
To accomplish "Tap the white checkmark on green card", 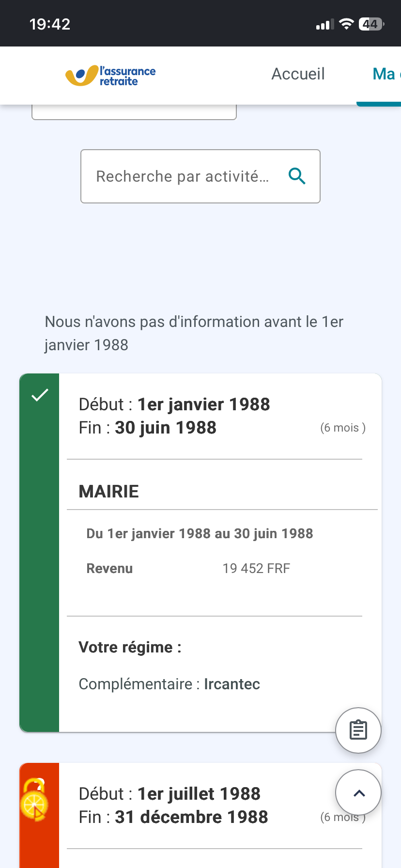I will [x=40, y=395].
